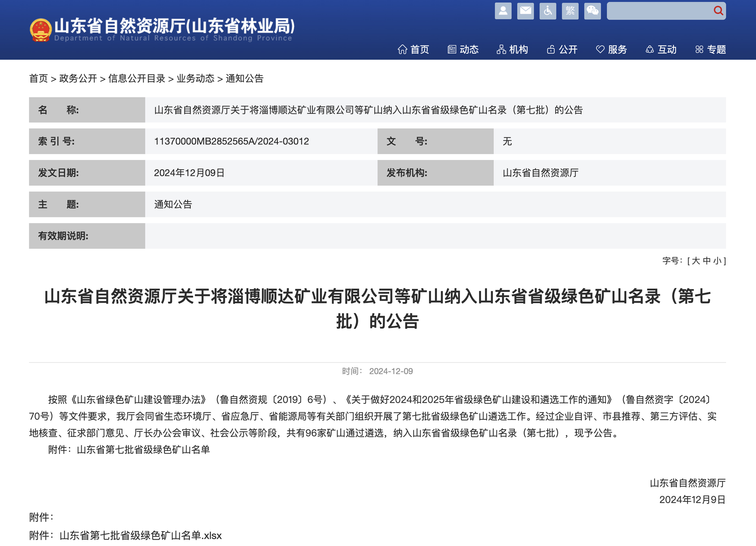Go to 业务动态 breadcrumb link
Image resolution: width=756 pixels, height=546 pixels.
195,78
